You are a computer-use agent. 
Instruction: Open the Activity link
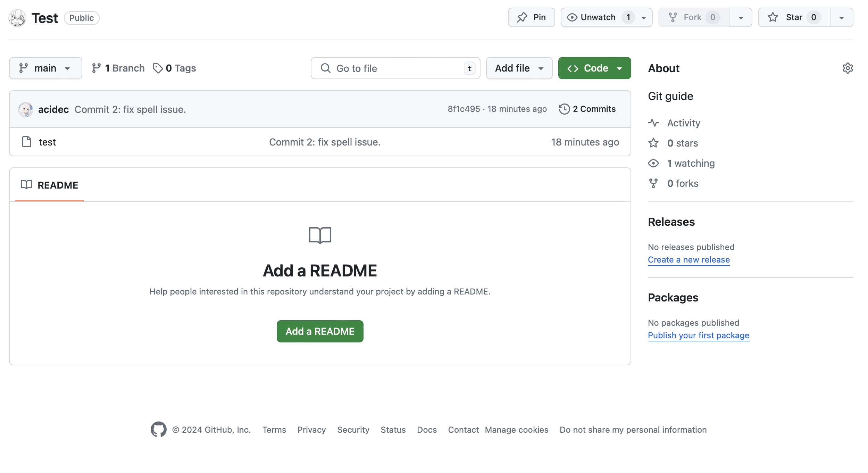pos(684,123)
